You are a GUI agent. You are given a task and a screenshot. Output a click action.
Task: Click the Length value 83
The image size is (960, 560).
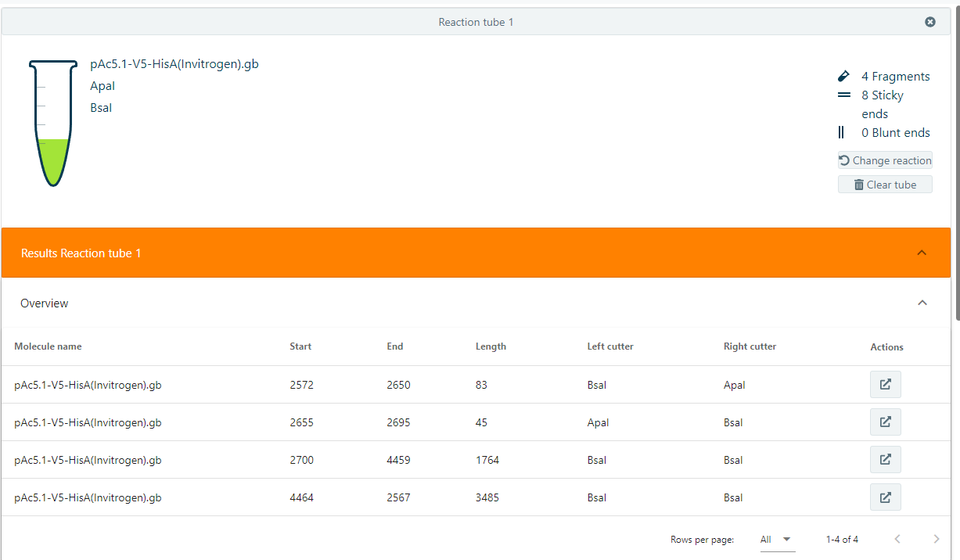coord(481,385)
